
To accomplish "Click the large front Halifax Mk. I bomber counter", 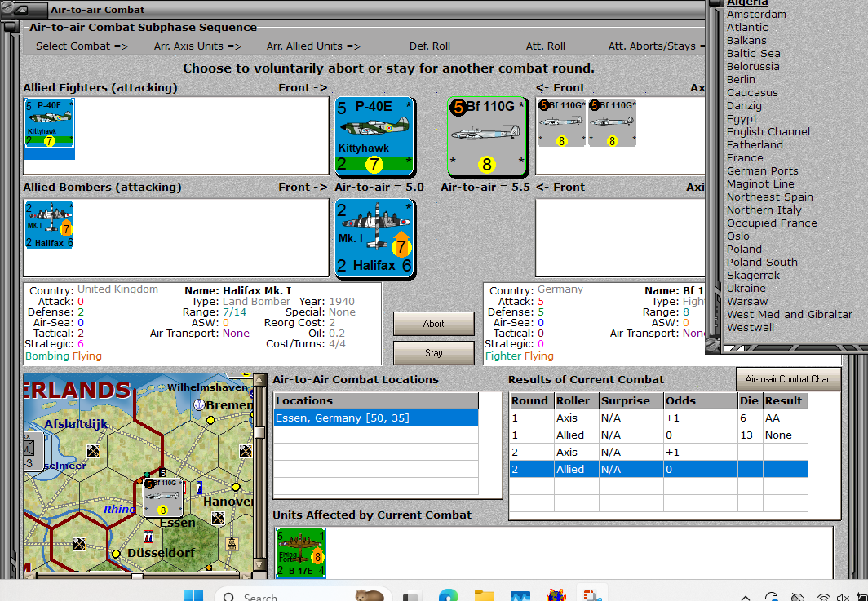I will coord(374,238).
